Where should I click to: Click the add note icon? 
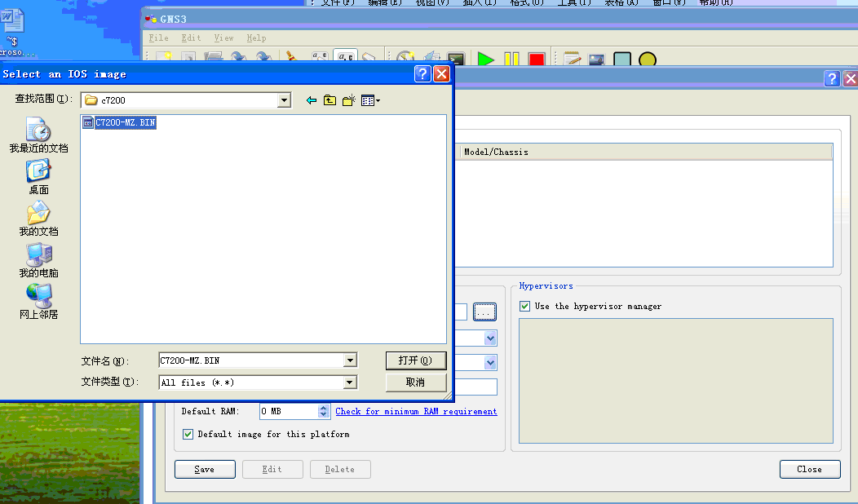tap(572, 58)
